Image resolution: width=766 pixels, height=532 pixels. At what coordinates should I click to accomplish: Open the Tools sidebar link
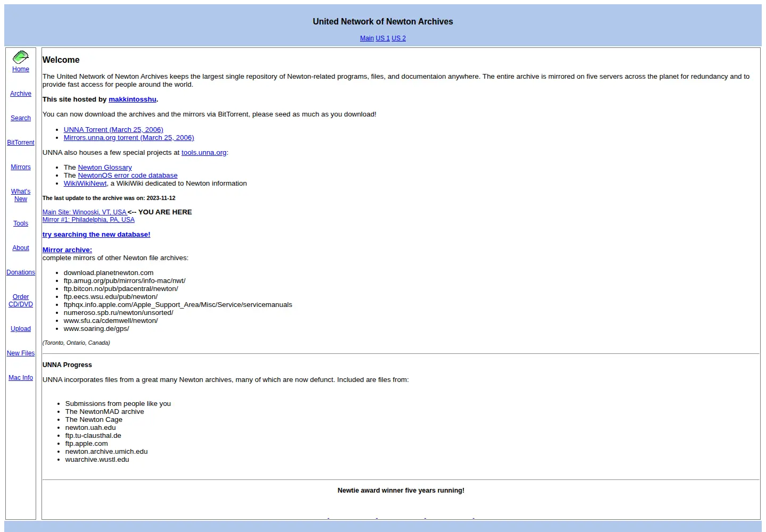coord(21,223)
